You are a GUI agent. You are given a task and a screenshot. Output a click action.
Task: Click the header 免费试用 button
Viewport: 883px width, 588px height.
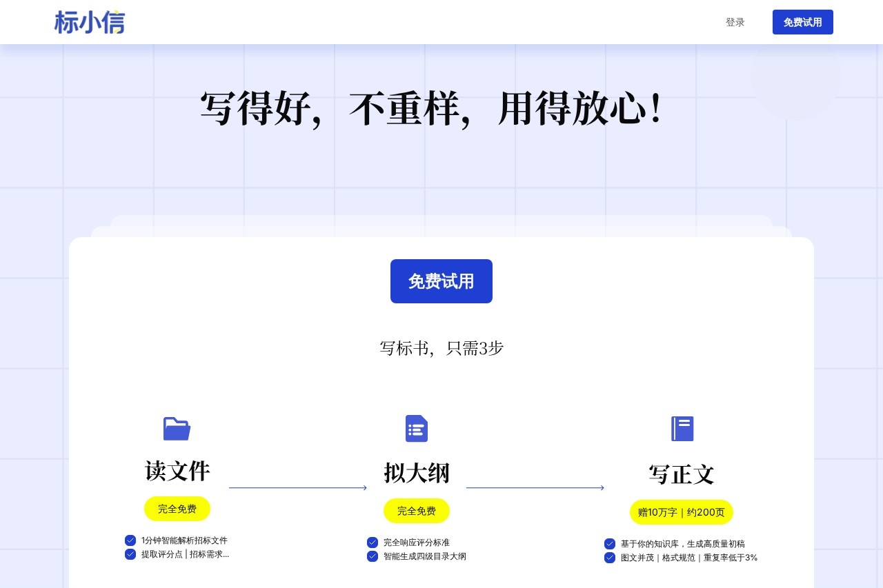[803, 22]
